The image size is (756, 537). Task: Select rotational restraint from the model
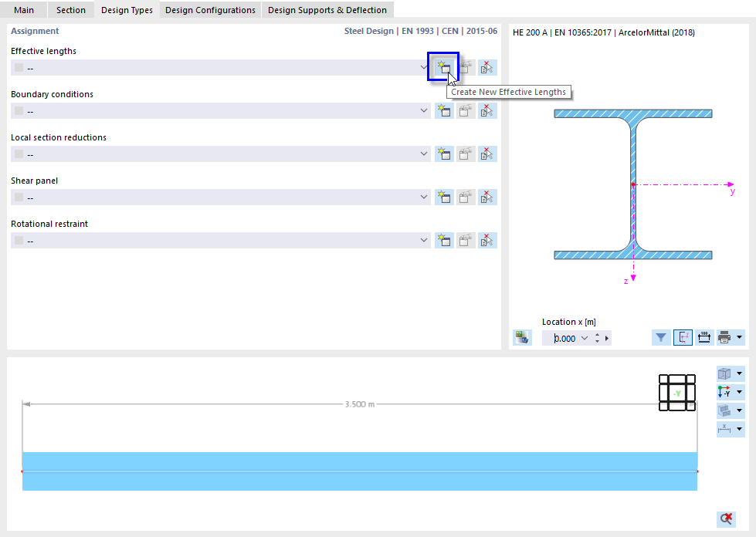pyautogui.click(x=487, y=240)
